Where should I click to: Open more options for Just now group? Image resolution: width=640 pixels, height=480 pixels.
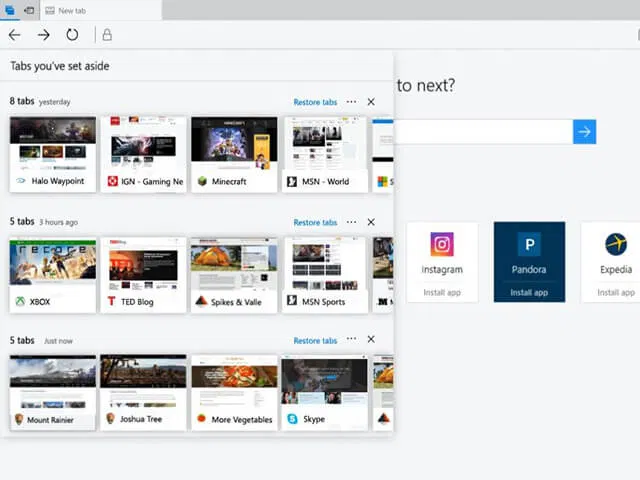tap(351, 339)
